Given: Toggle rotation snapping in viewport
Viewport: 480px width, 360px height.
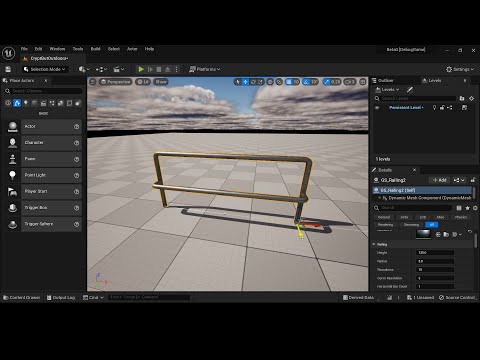Looking at the screenshot, I should [x=306, y=82].
